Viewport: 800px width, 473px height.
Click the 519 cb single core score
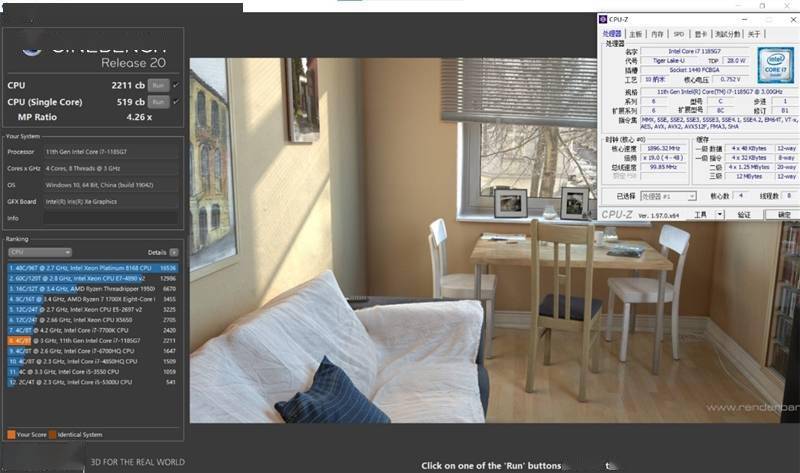pos(131,102)
